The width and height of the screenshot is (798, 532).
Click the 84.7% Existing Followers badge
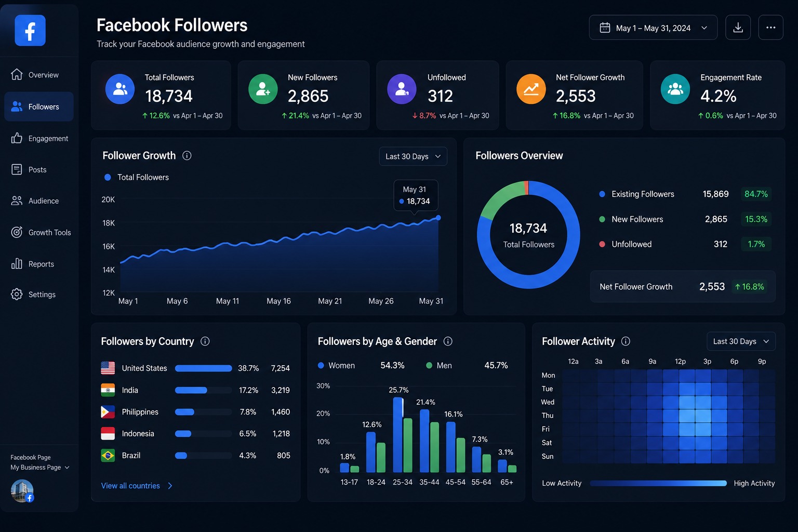pos(756,194)
